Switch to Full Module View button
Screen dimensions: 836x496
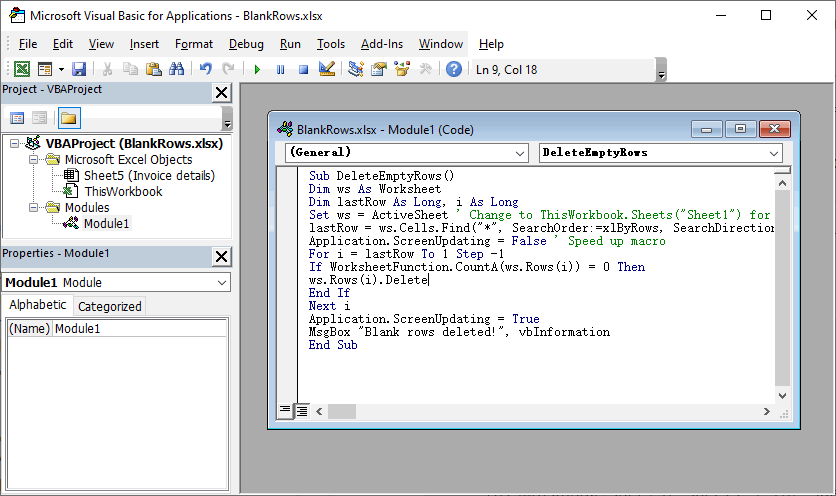[x=302, y=411]
